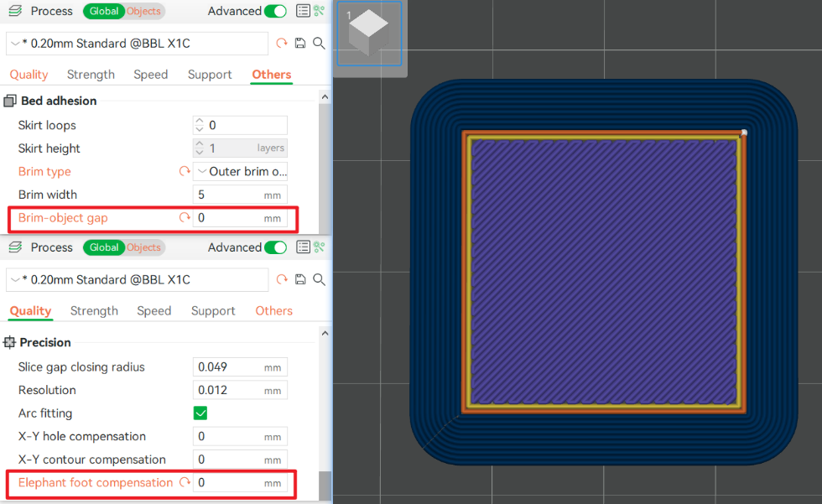Click the Resolution value field
822x504 pixels.
pyautogui.click(x=240, y=390)
